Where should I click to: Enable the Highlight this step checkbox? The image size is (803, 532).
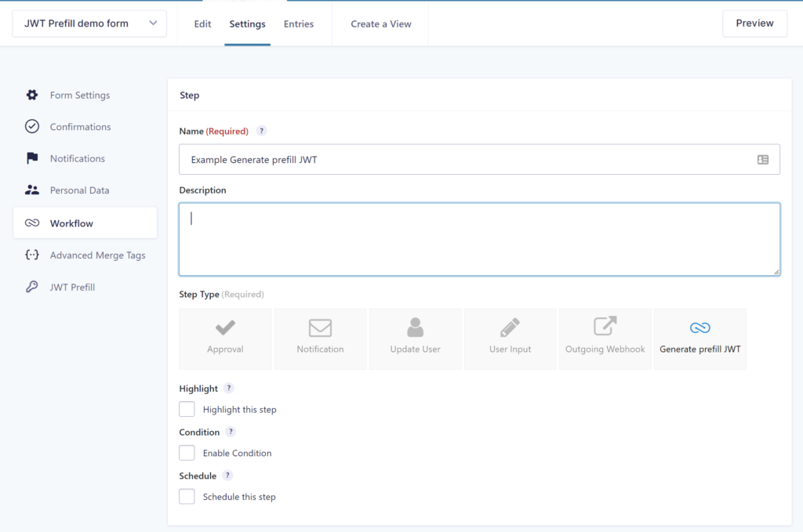tap(187, 409)
